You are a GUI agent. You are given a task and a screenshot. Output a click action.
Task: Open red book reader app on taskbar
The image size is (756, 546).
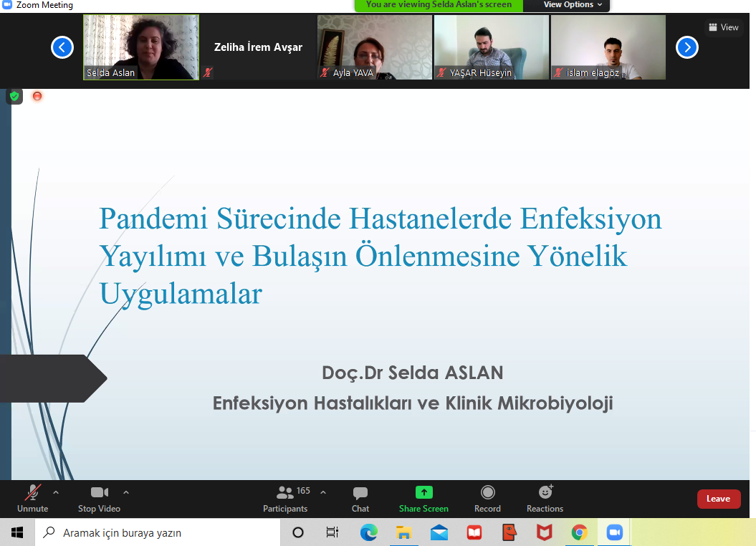click(474, 532)
